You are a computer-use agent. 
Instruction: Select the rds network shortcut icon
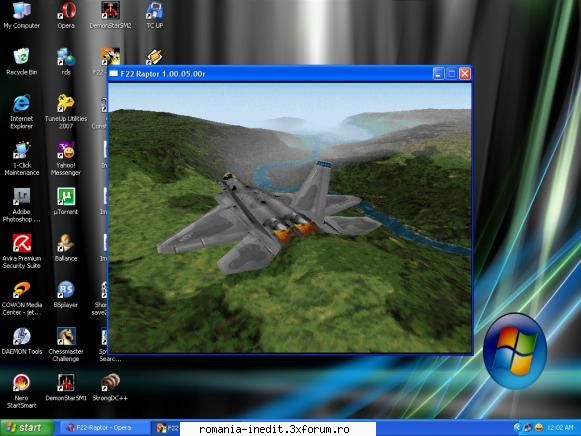point(66,61)
